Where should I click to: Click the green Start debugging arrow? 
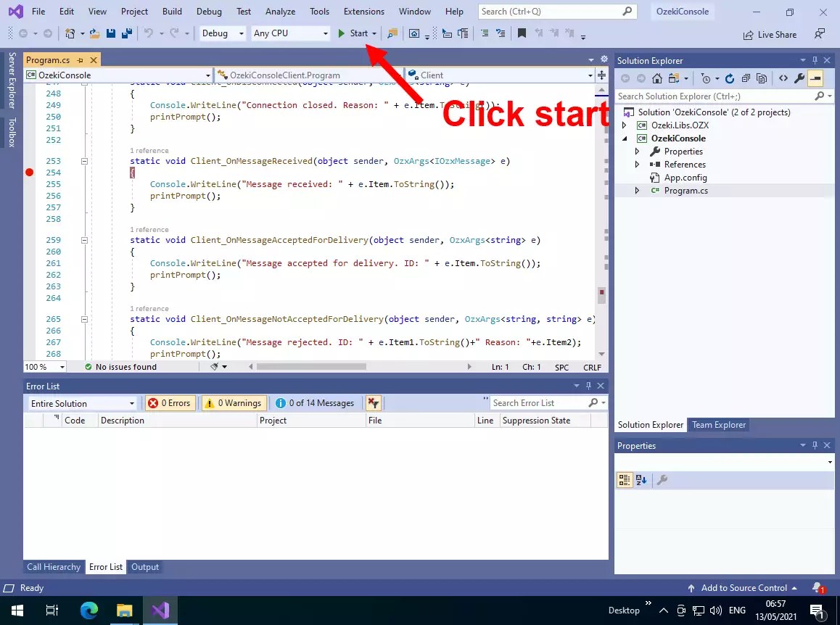(x=340, y=33)
